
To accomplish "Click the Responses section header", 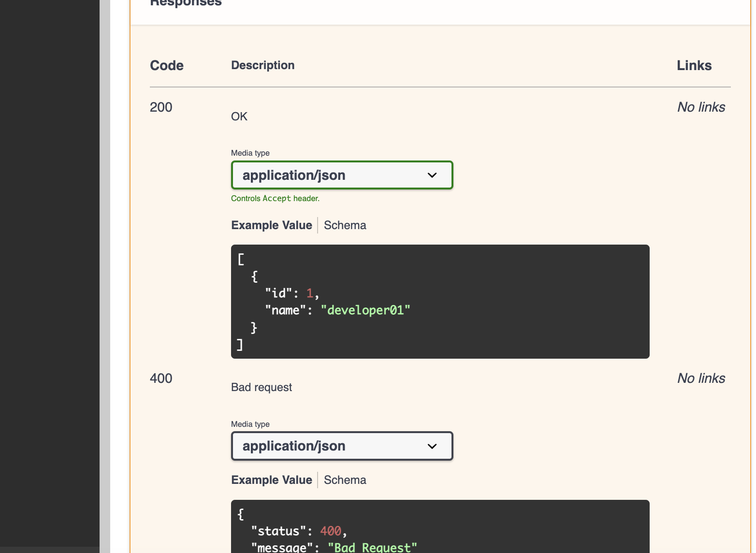I will [x=186, y=4].
